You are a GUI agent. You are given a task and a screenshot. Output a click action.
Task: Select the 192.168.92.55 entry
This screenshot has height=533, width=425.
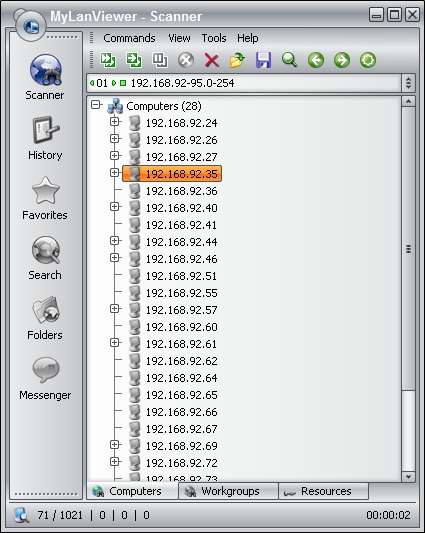(x=181, y=293)
